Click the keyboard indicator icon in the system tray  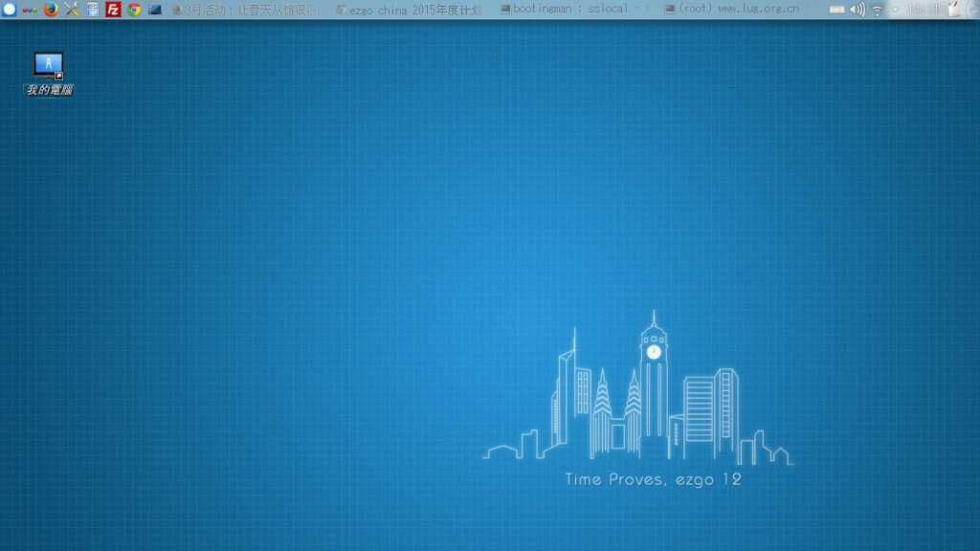(x=836, y=10)
